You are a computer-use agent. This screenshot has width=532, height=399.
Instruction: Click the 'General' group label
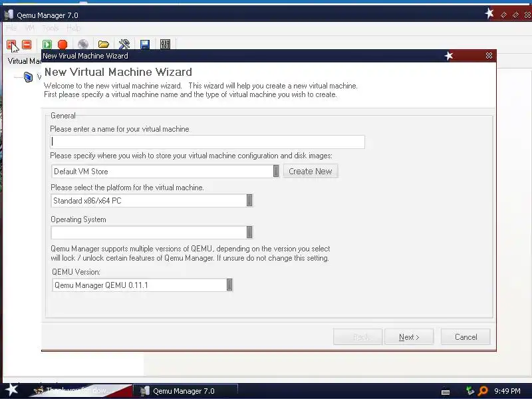(63, 116)
